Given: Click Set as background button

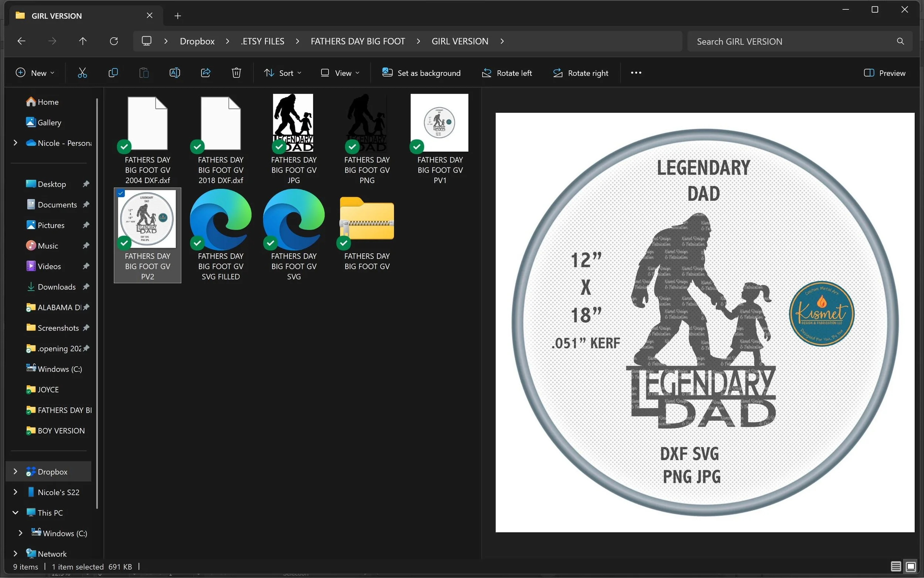Looking at the screenshot, I should tap(421, 72).
